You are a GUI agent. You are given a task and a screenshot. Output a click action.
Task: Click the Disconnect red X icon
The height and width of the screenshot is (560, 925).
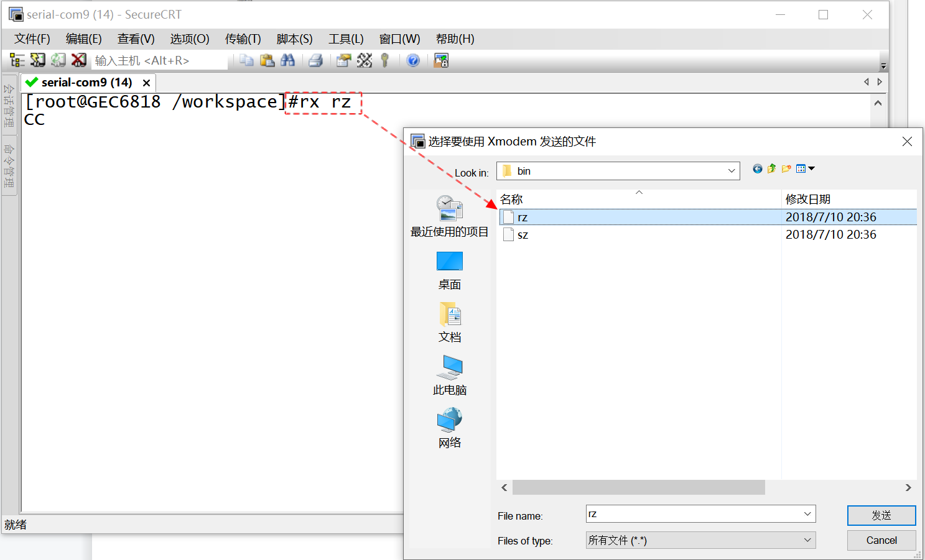tap(79, 60)
